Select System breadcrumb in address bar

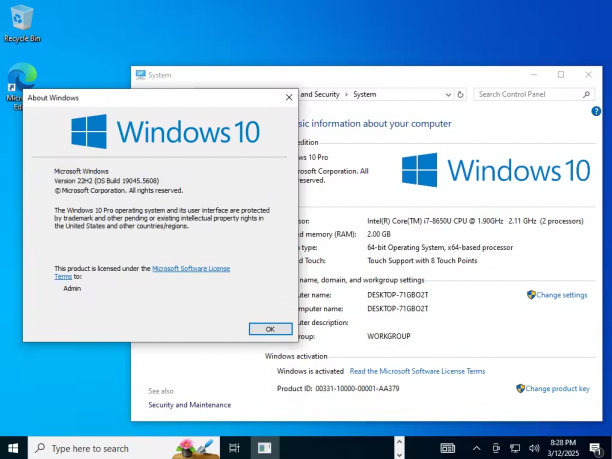pos(365,94)
